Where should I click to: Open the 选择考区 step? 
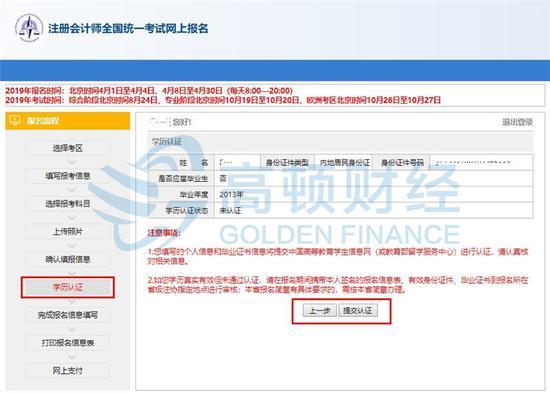click(67, 148)
